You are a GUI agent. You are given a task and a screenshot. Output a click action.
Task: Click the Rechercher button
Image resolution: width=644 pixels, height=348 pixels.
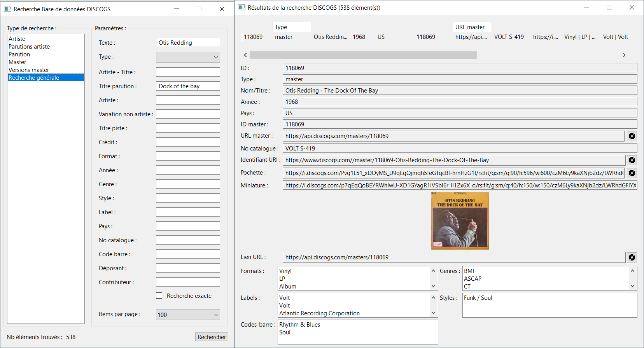pos(212,337)
